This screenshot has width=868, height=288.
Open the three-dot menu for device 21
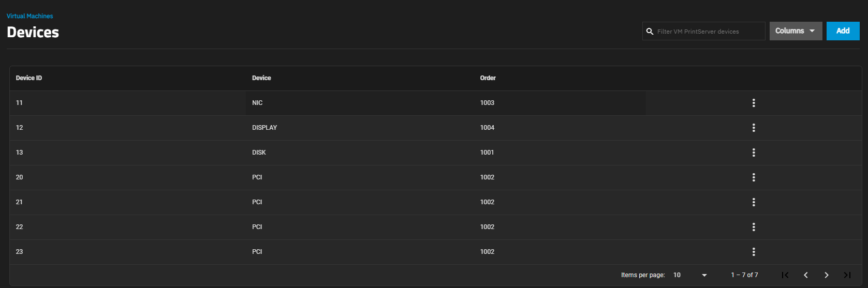click(x=754, y=202)
